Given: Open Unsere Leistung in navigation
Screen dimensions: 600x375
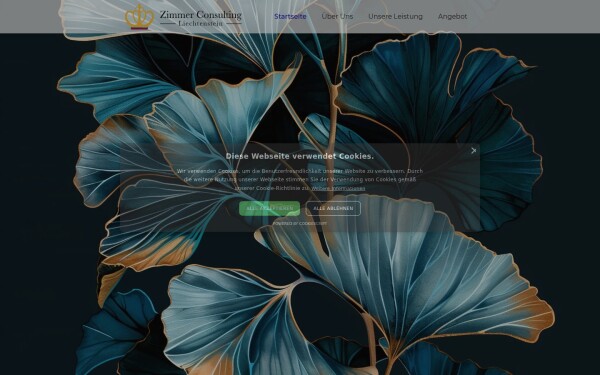Looking at the screenshot, I should click(395, 16).
